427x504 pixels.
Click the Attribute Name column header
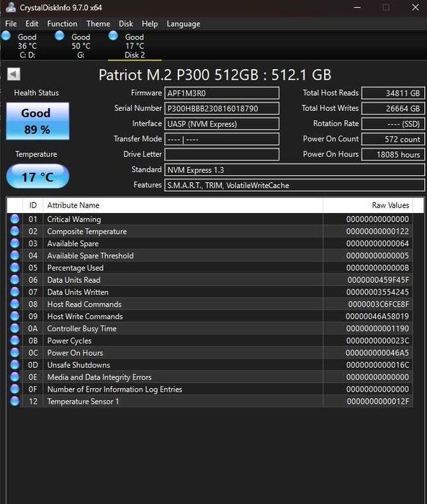pyautogui.click(x=183, y=205)
